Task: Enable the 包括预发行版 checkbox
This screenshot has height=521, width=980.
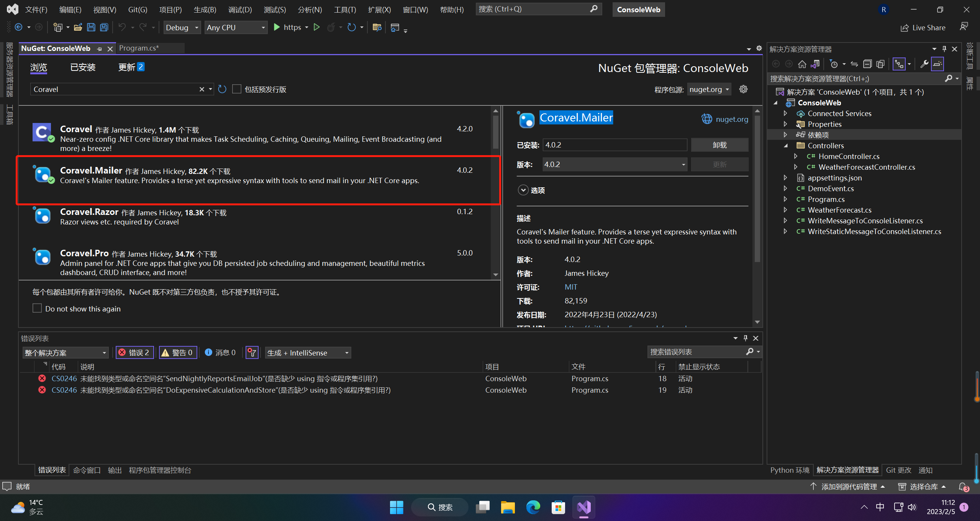Action: (237, 89)
